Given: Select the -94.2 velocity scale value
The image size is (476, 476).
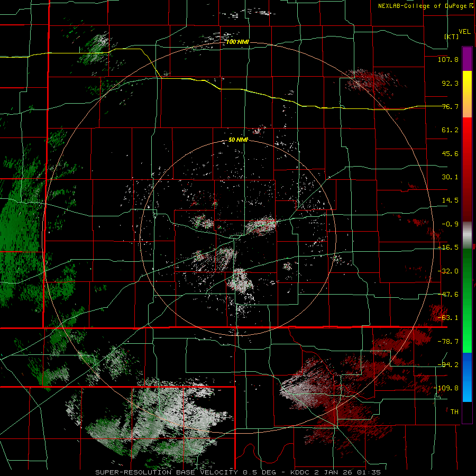Looking at the screenshot, I should click(448, 364).
